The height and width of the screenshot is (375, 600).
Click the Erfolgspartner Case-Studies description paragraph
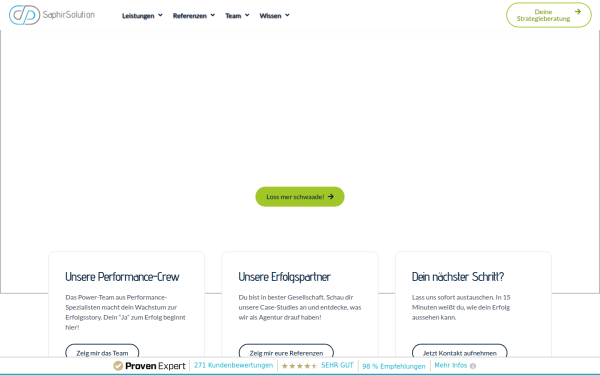pyautogui.click(x=300, y=307)
